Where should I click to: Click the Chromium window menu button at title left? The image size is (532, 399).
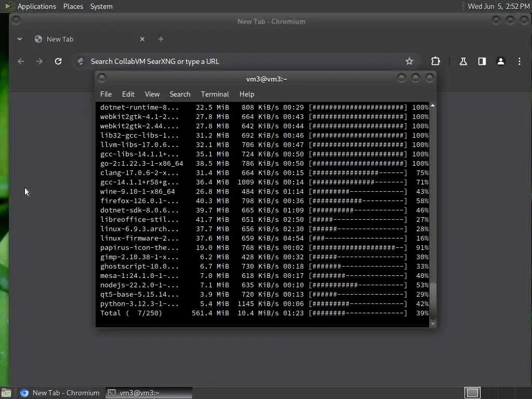tap(16, 21)
